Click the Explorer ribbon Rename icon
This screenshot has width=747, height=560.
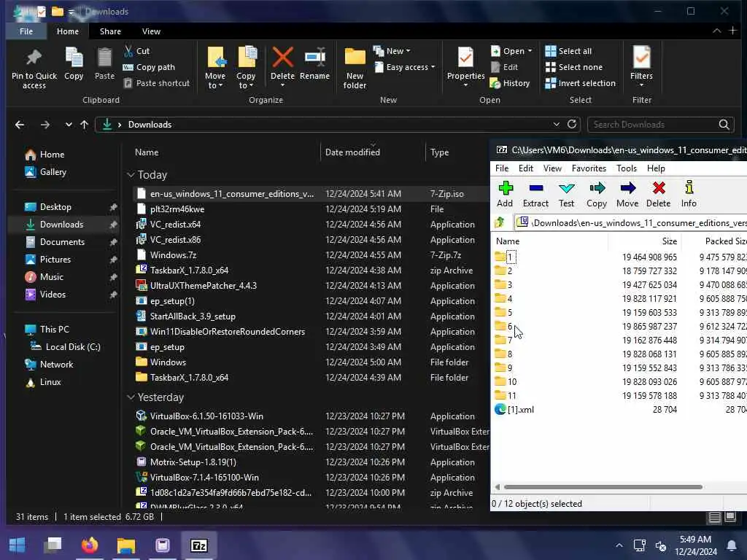pyautogui.click(x=315, y=64)
